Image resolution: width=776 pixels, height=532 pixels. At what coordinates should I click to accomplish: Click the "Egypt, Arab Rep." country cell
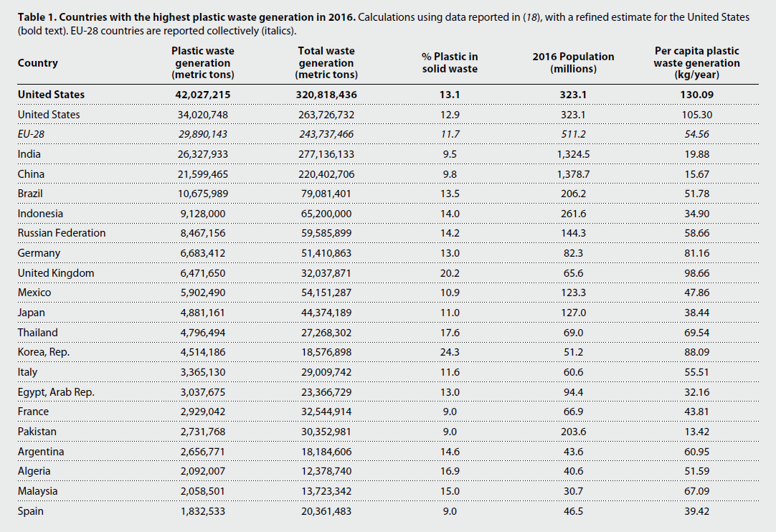coord(57,392)
